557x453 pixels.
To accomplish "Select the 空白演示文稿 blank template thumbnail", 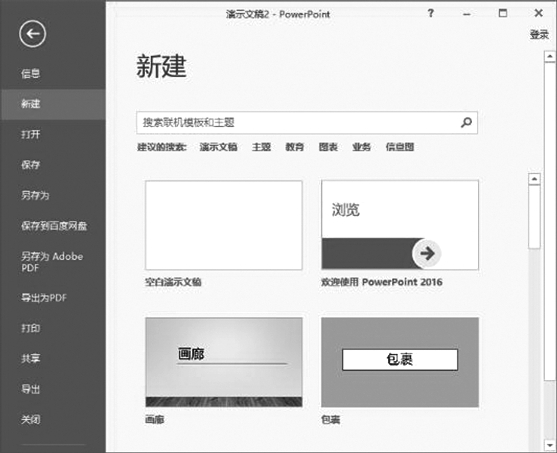I will (x=224, y=225).
